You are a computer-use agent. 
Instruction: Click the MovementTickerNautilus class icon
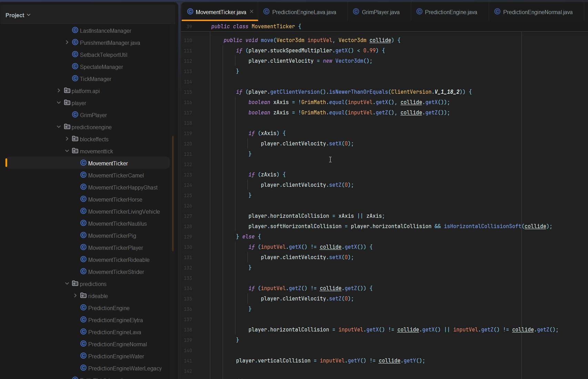[83, 223]
